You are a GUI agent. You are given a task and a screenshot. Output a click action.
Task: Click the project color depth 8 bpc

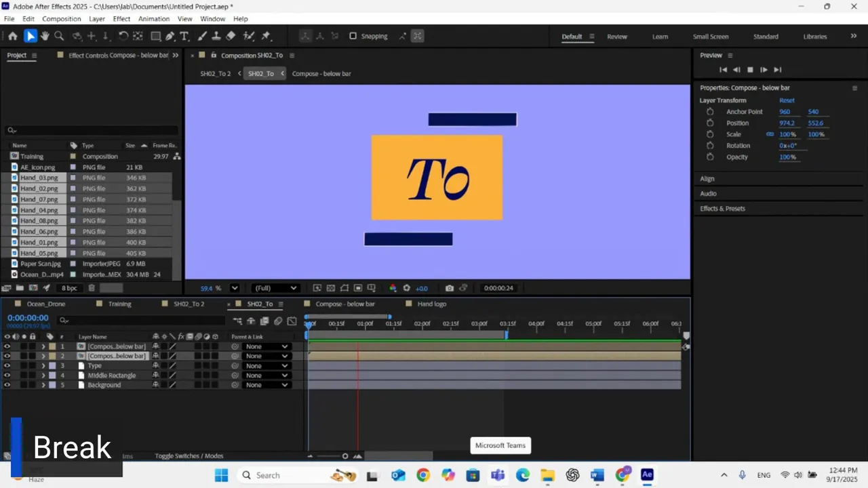click(69, 288)
